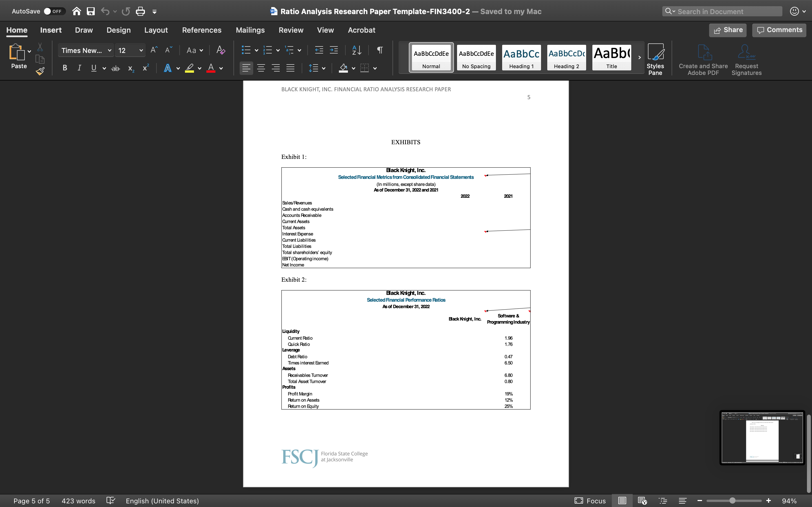The image size is (812, 507).
Task: Switch to the Layout tab
Action: click(156, 30)
